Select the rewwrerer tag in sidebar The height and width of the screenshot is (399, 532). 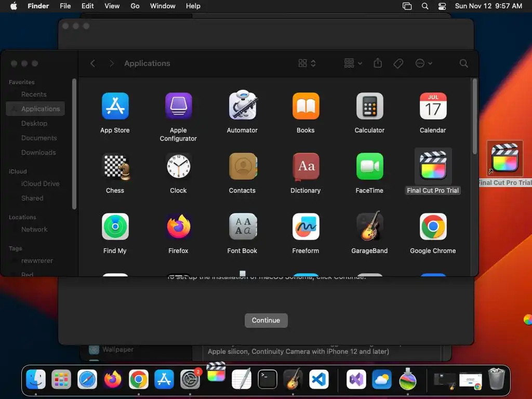tap(37, 261)
